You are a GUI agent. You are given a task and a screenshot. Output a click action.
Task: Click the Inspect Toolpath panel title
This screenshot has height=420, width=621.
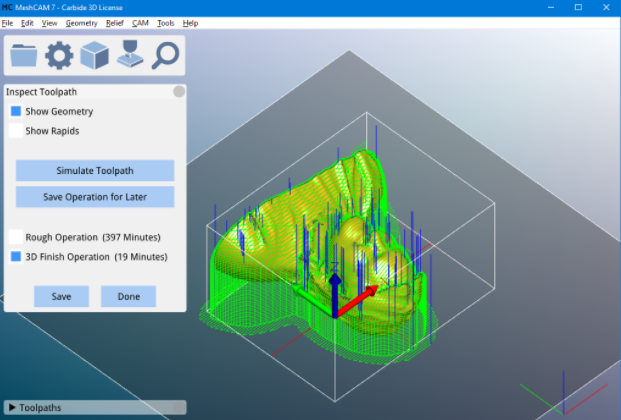(x=41, y=92)
